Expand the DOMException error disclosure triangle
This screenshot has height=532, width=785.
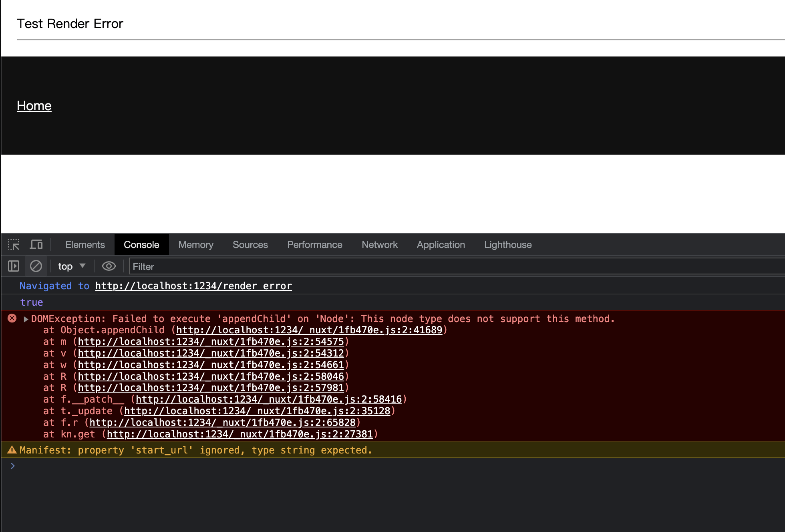[x=26, y=319]
